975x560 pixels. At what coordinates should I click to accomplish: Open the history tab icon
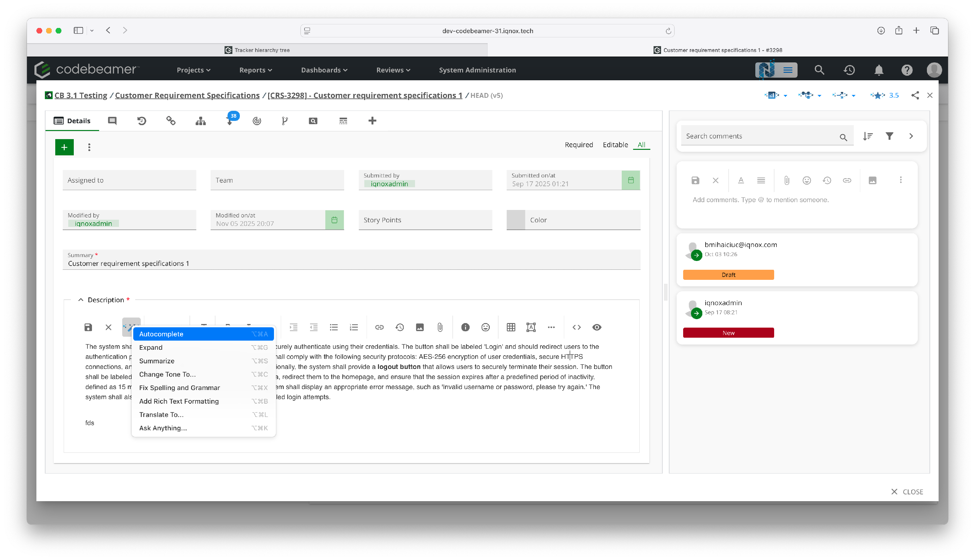click(x=142, y=121)
